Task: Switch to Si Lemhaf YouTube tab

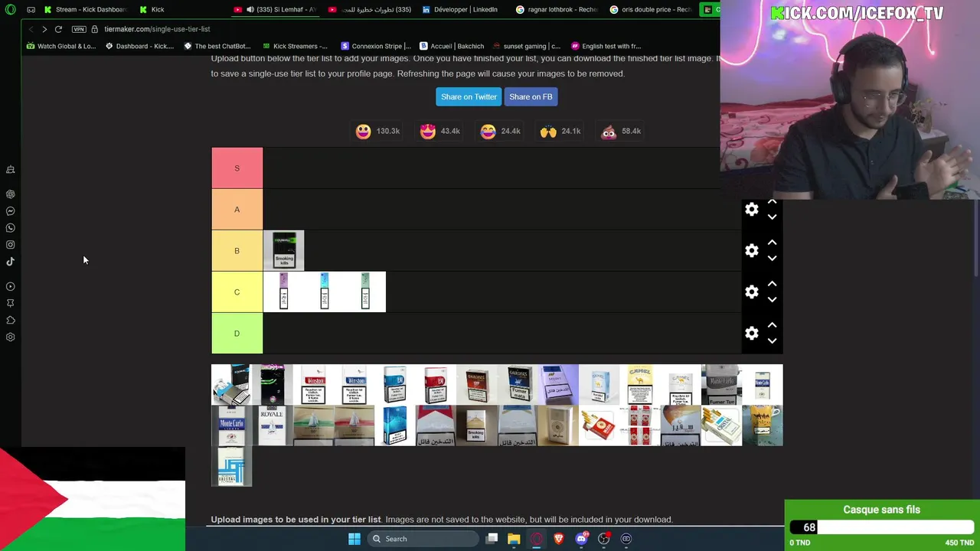Action: (276, 9)
